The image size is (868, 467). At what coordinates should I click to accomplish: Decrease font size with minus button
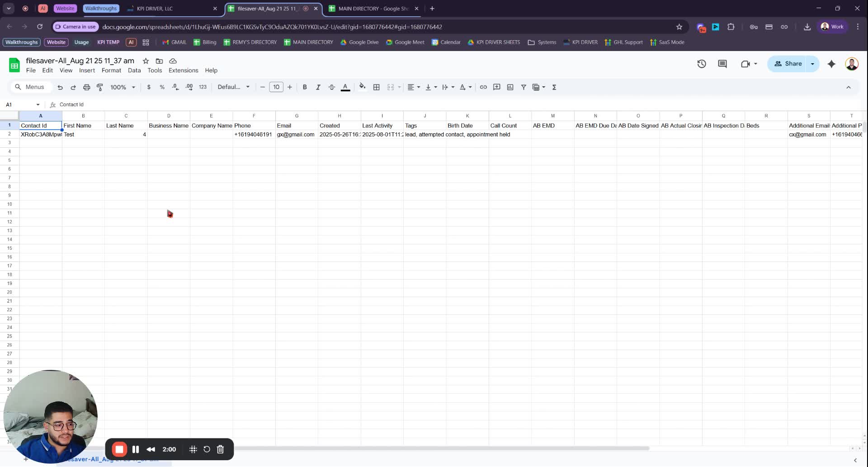pos(262,87)
